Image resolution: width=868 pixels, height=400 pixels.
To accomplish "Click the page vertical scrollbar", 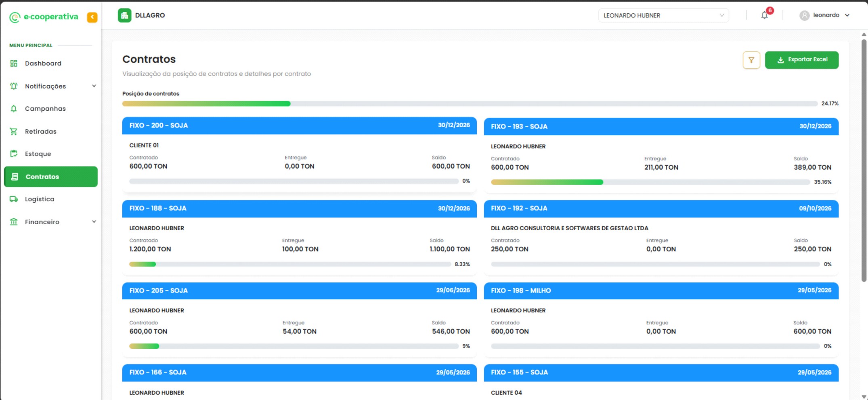I will click(864, 160).
